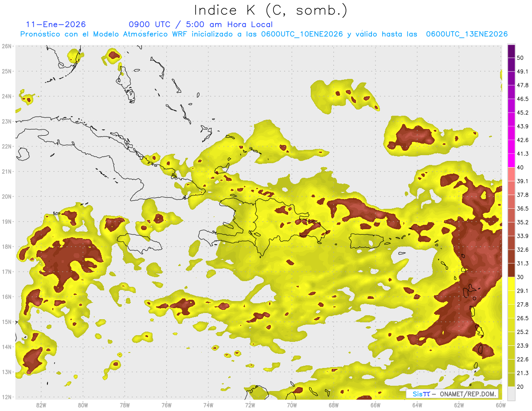532x411 pixels.
Task: Click the '25N' latitude label
Action: 7,71
